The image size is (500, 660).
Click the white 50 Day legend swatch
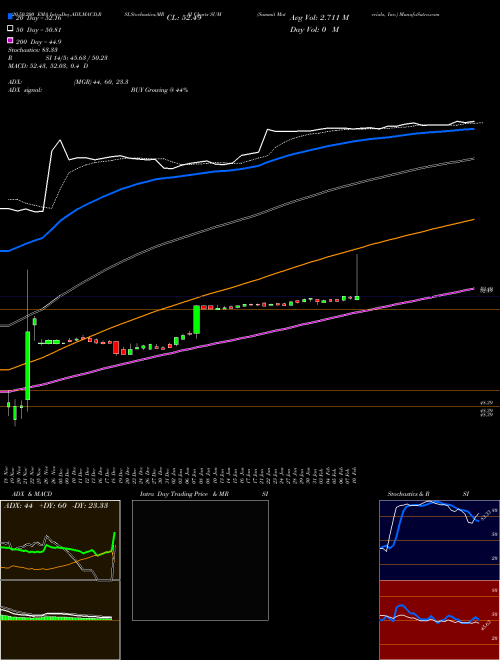click(10, 29)
